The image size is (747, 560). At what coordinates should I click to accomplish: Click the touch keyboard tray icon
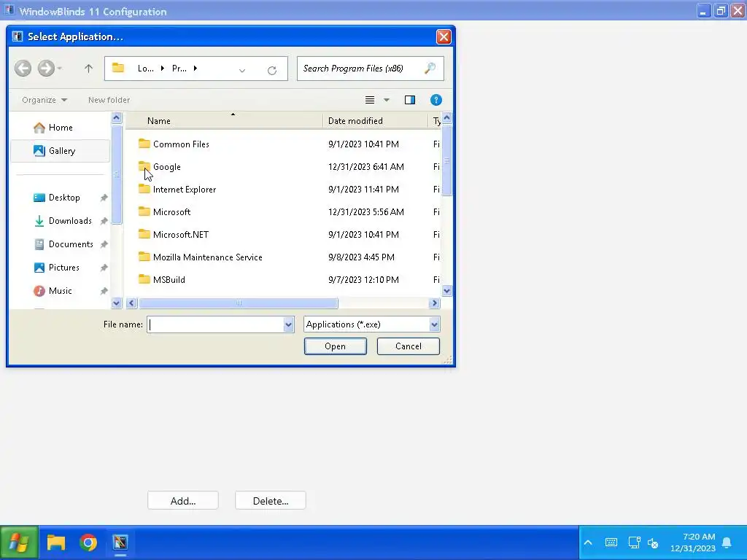(x=611, y=542)
